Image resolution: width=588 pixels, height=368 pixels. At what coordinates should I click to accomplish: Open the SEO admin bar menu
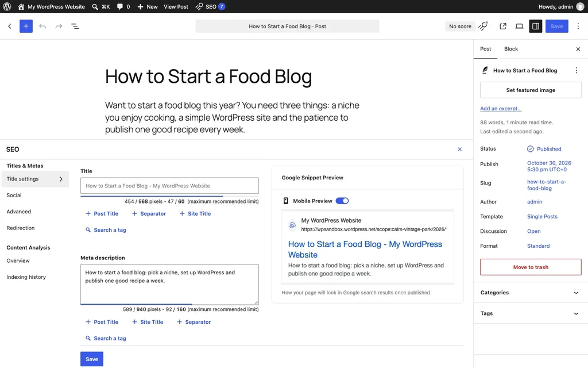(x=210, y=6)
